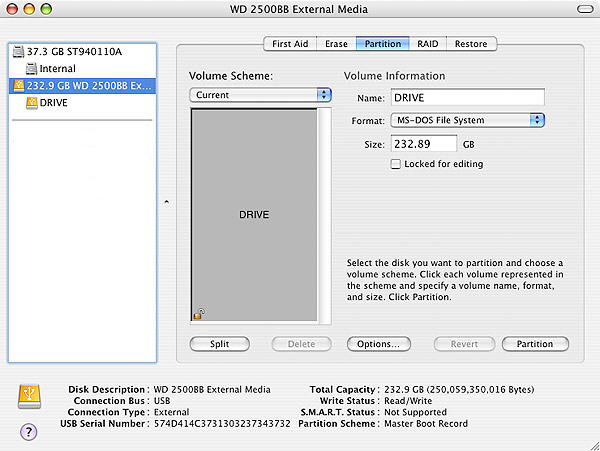600x451 pixels.
Task: Open the Volume Scheme dropdown
Action: [x=260, y=95]
